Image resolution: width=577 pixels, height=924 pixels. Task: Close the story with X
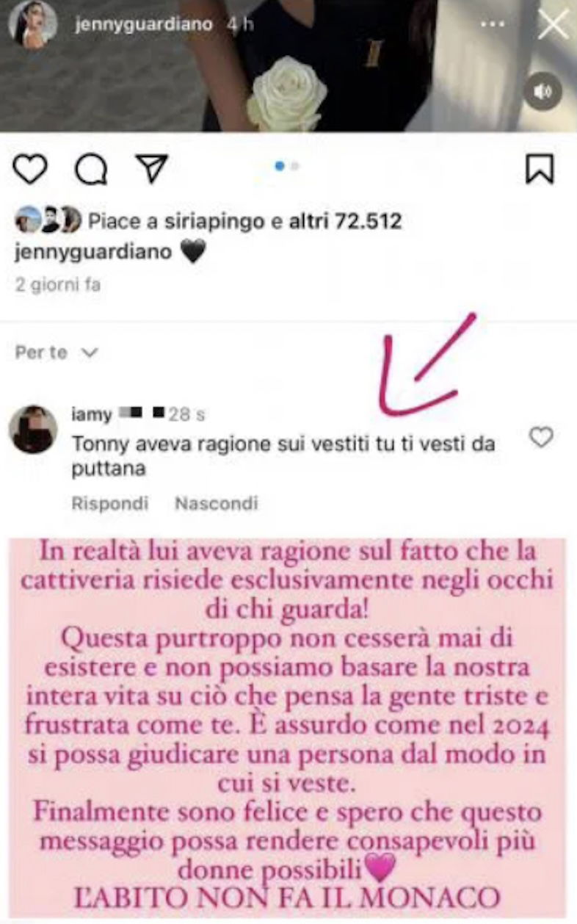[x=552, y=25]
